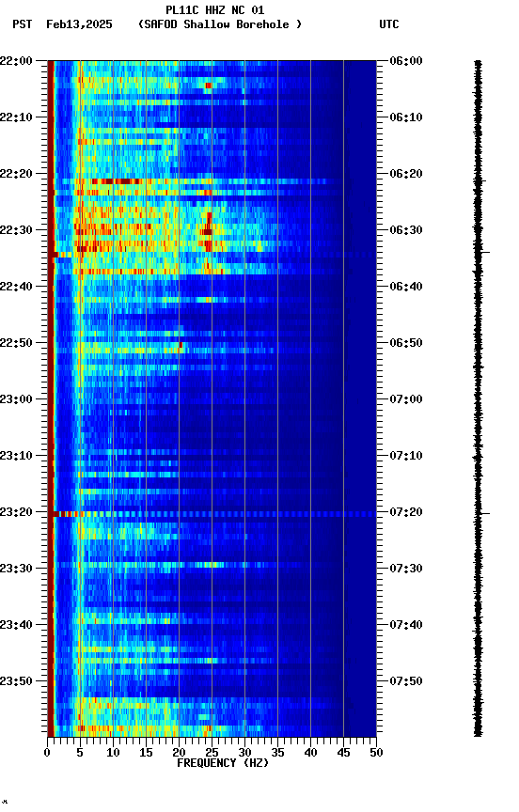
Task: Click the '45' frequency axis label
Action: tap(343, 754)
